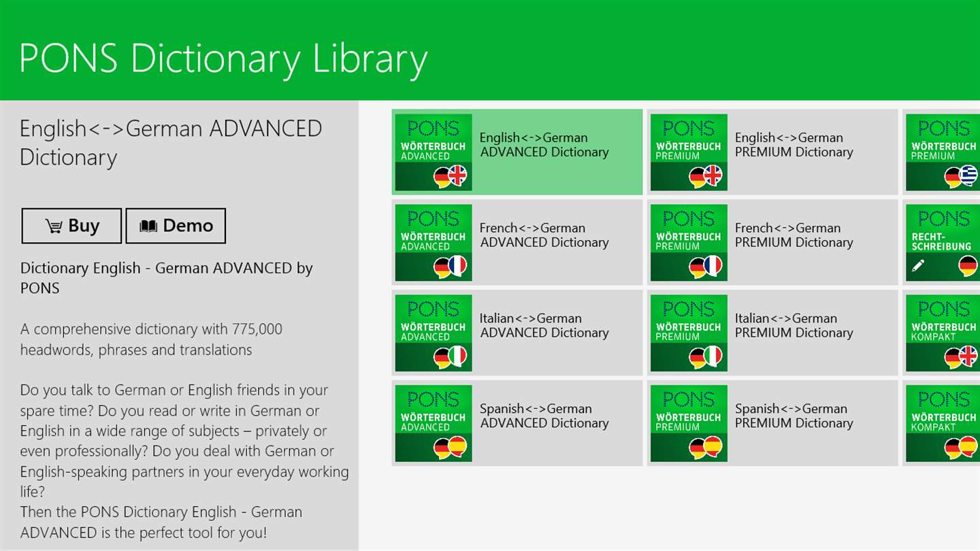This screenshot has height=551, width=980.
Task: Select English<->German ADVANCED Dictionary cover icon
Action: pos(434,152)
